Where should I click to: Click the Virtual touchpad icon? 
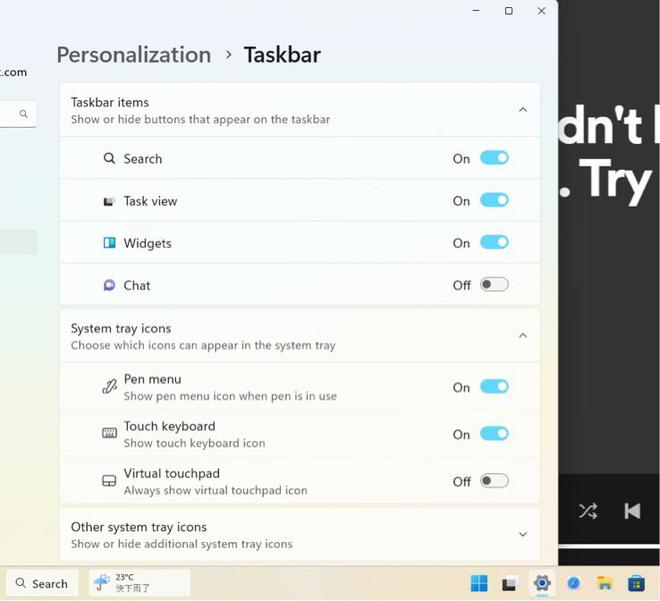tap(109, 481)
